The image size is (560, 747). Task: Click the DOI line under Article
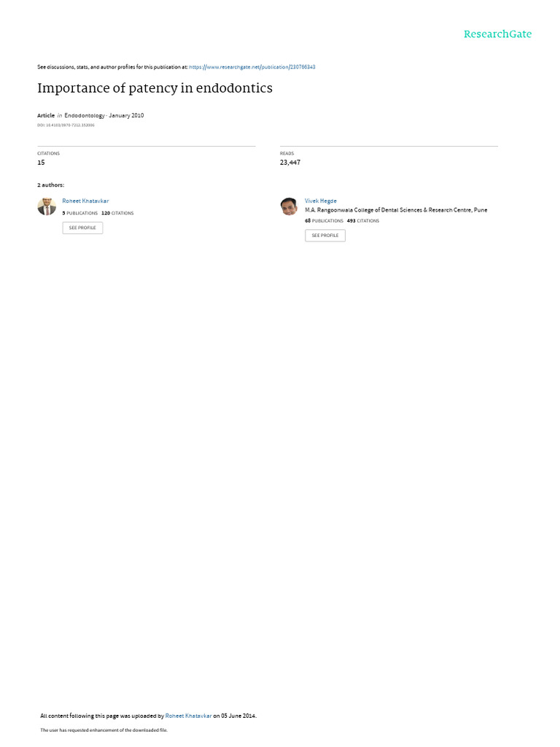tap(66, 125)
